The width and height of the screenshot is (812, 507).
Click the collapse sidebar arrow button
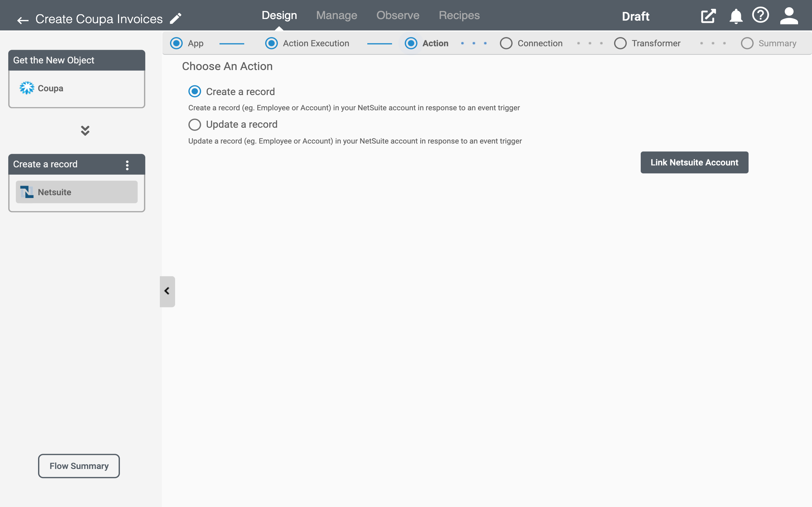click(x=167, y=292)
